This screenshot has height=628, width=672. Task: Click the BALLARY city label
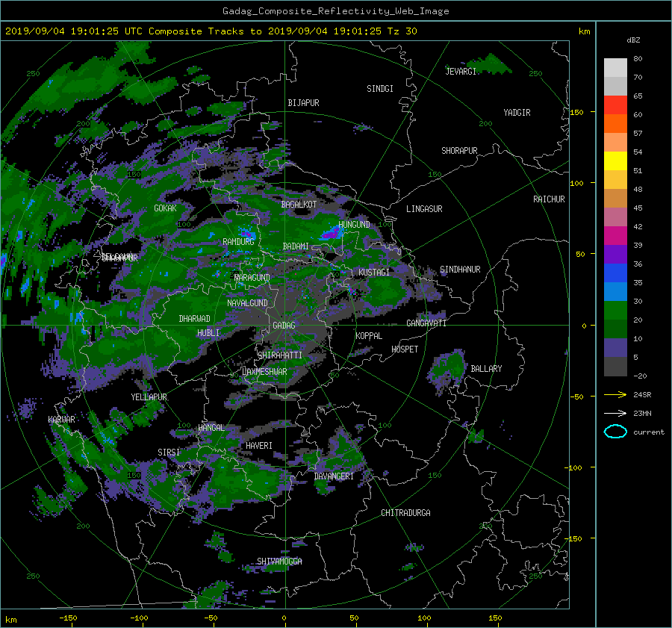486,369
